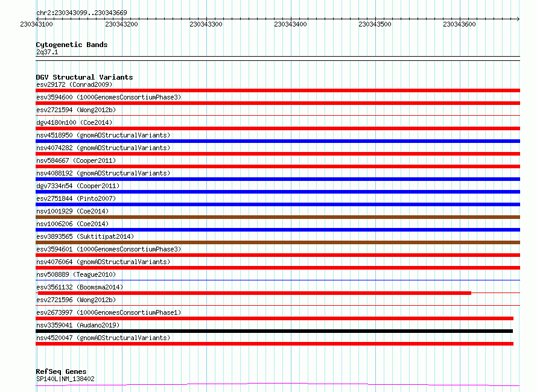Click blue bar under nsv4088192 label
This screenshot has height=392, width=537.
(x=278, y=179)
